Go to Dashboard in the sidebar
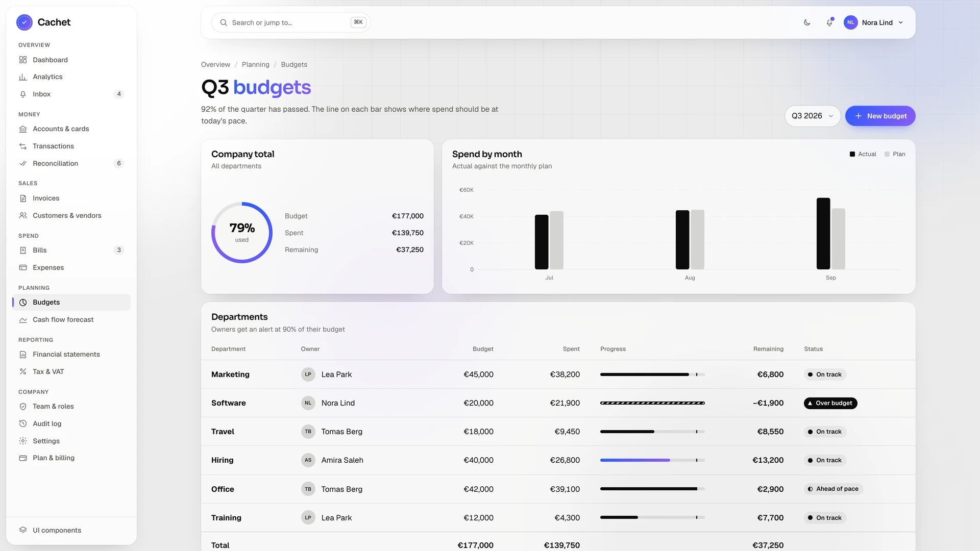 (71, 60)
